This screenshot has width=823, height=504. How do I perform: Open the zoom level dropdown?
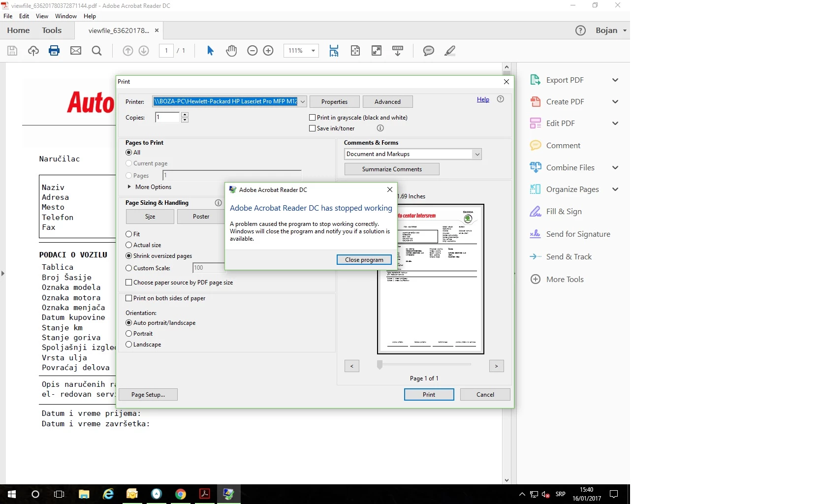313,51
